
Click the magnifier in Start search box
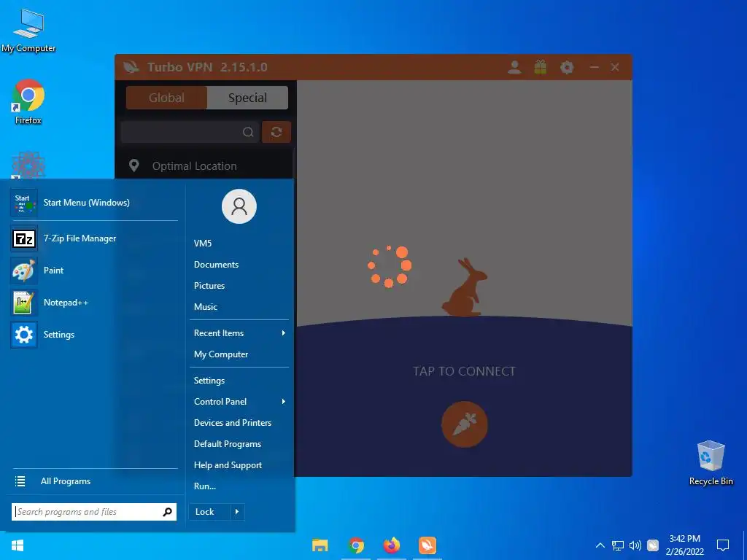pyautogui.click(x=167, y=512)
